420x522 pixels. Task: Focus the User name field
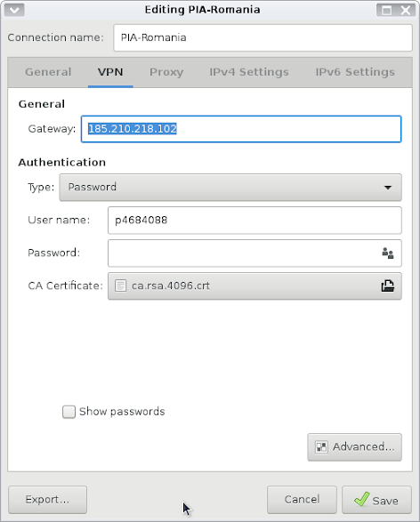[254, 221]
